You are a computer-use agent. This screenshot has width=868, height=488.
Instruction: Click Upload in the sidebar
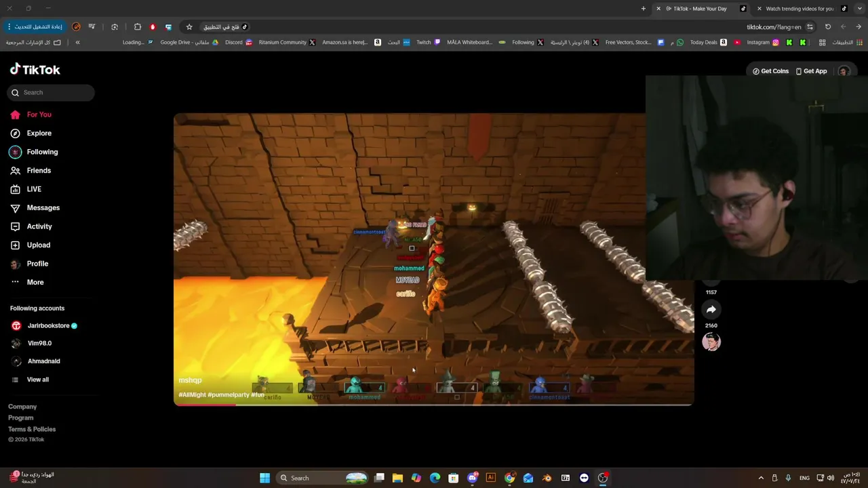coord(31,245)
